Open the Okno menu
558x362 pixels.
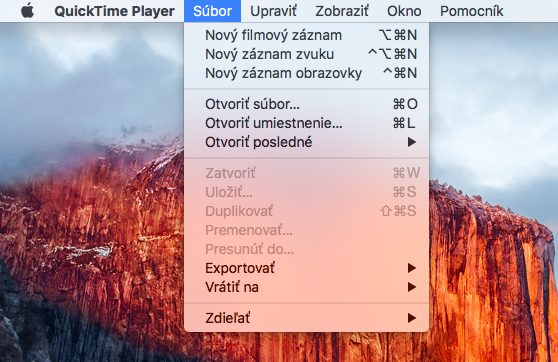(404, 11)
